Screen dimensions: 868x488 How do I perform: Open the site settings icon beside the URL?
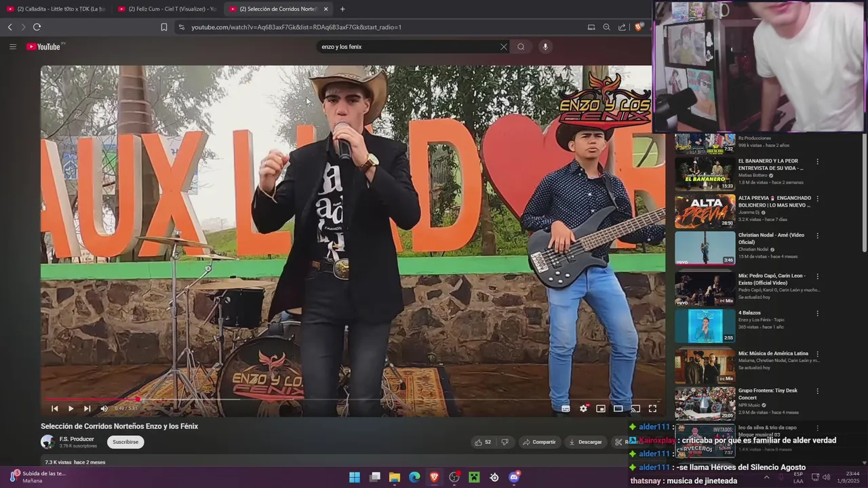click(181, 27)
